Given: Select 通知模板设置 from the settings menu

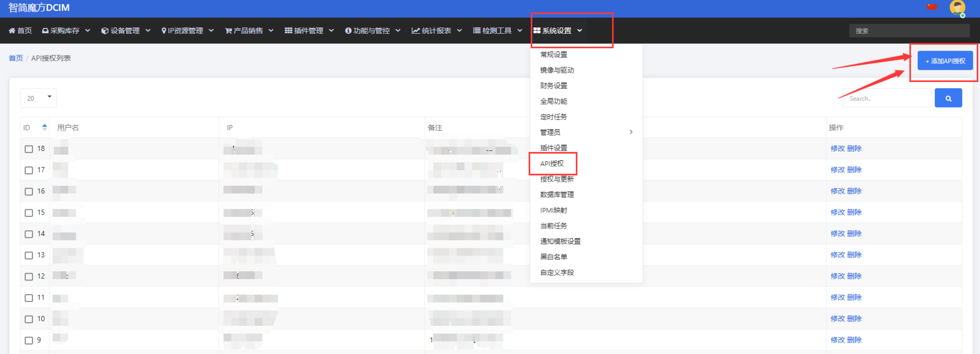Looking at the screenshot, I should click(x=560, y=241).
